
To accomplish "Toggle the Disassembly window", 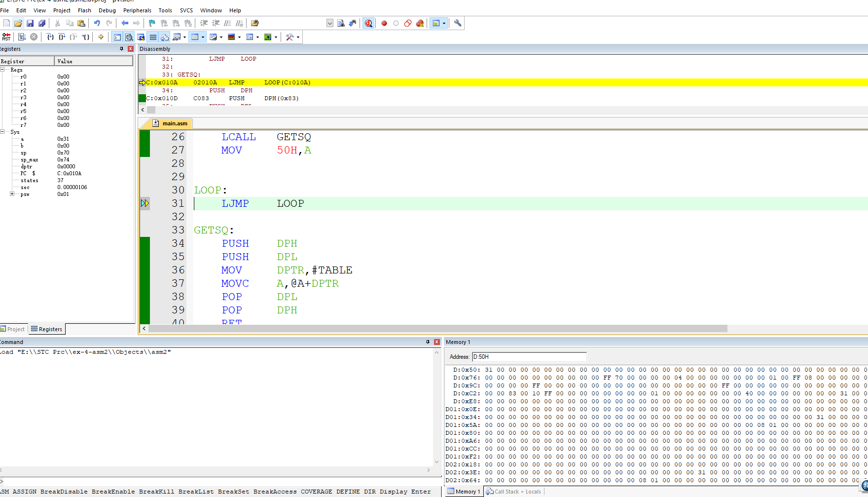I will 129,37.
